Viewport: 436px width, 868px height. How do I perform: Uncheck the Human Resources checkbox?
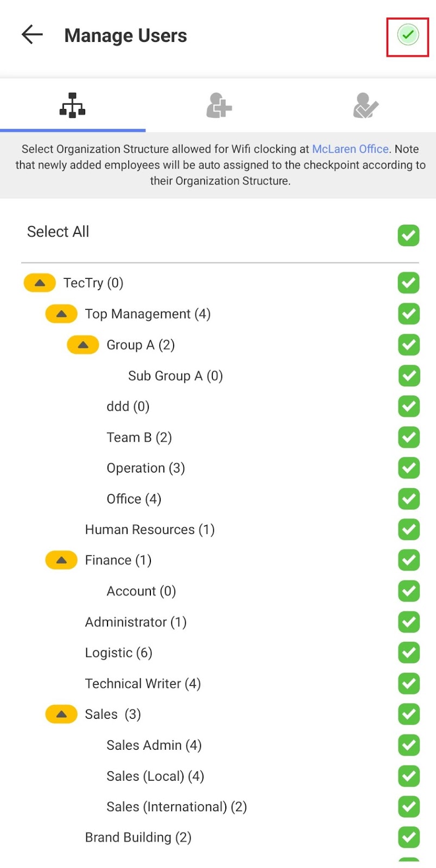click(408, 529)
